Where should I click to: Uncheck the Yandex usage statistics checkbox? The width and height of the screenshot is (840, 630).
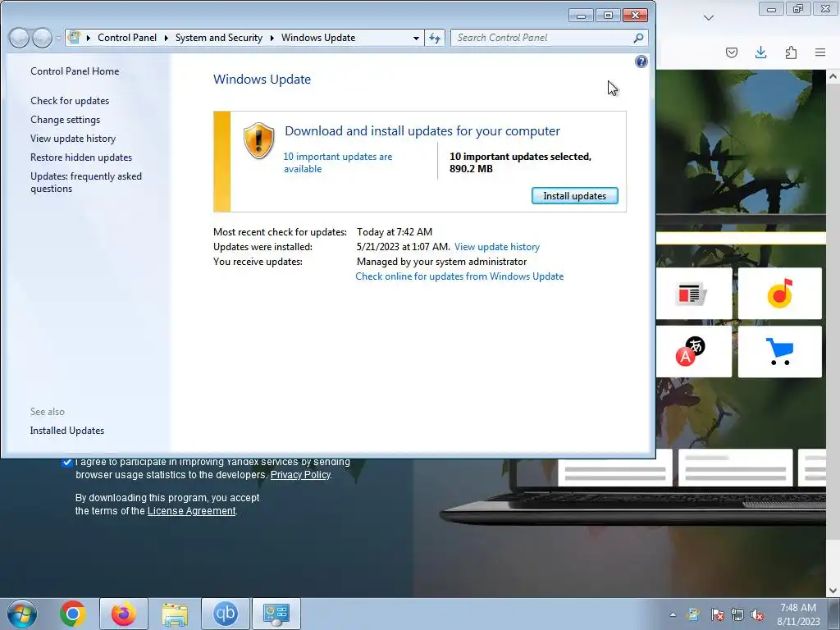tap(67, 463)
